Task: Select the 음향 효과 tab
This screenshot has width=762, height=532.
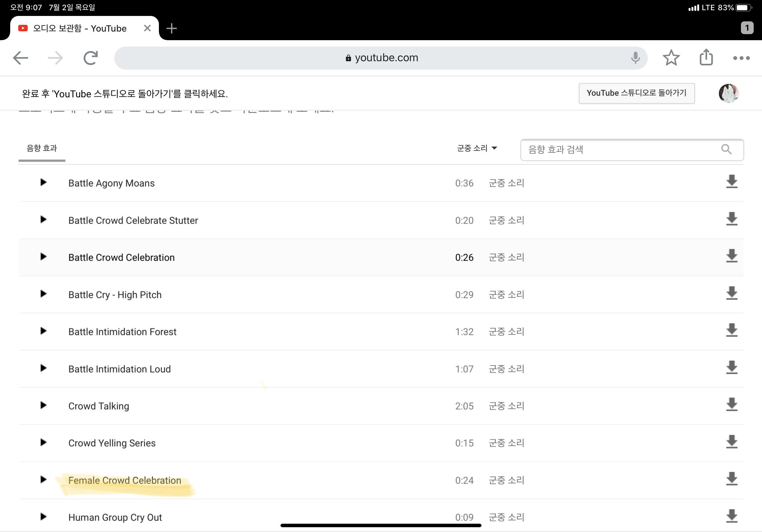Action: point(42,148)
